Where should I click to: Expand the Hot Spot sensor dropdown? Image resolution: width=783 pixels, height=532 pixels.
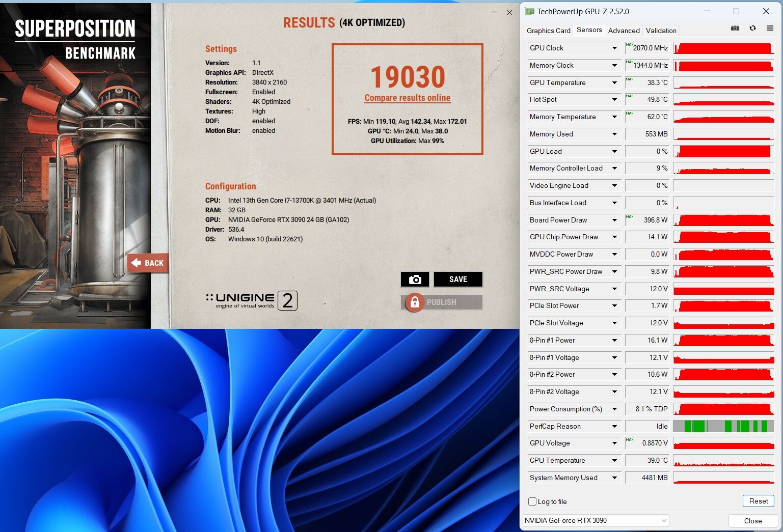tap(614, 100)
